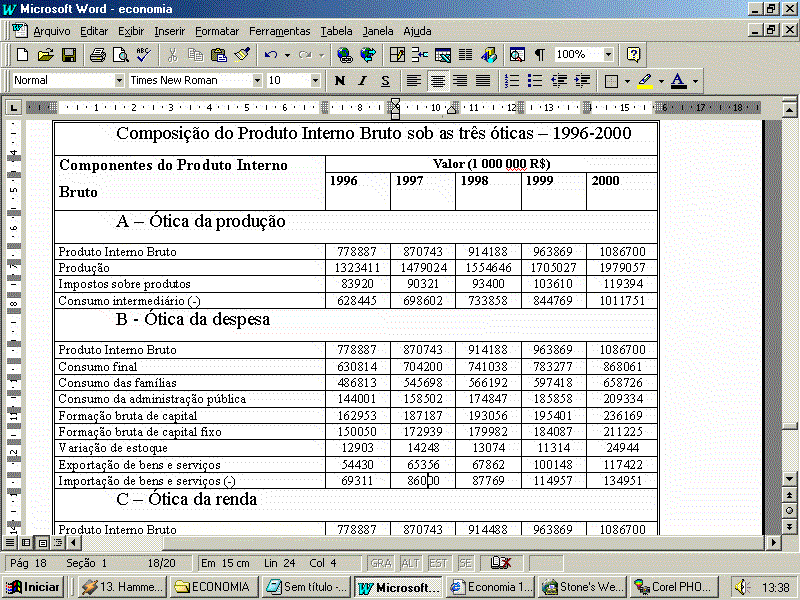800x600 pixels.
Task: Undo the last action
Action: [x=270, y=55]
